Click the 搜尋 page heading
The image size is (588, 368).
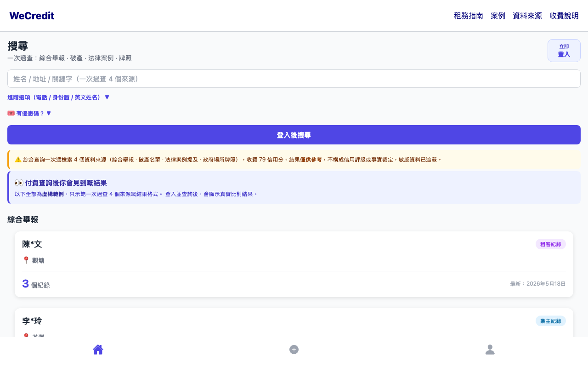(18, 46)
